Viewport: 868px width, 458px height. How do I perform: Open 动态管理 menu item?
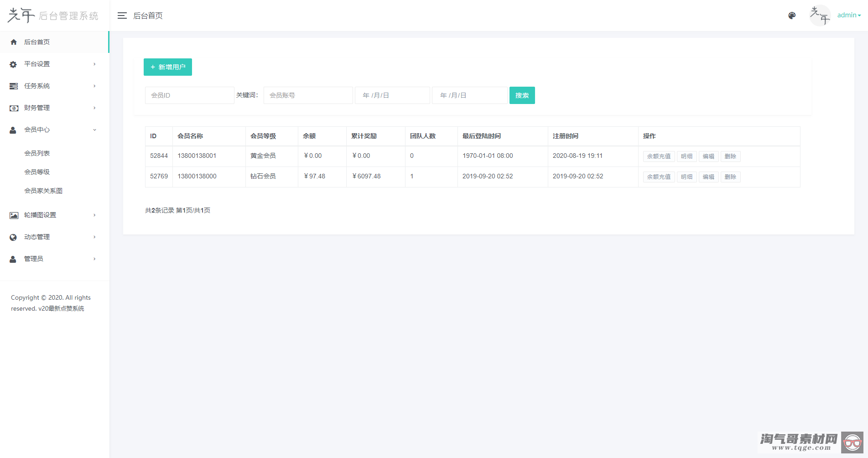coord(54,237)
